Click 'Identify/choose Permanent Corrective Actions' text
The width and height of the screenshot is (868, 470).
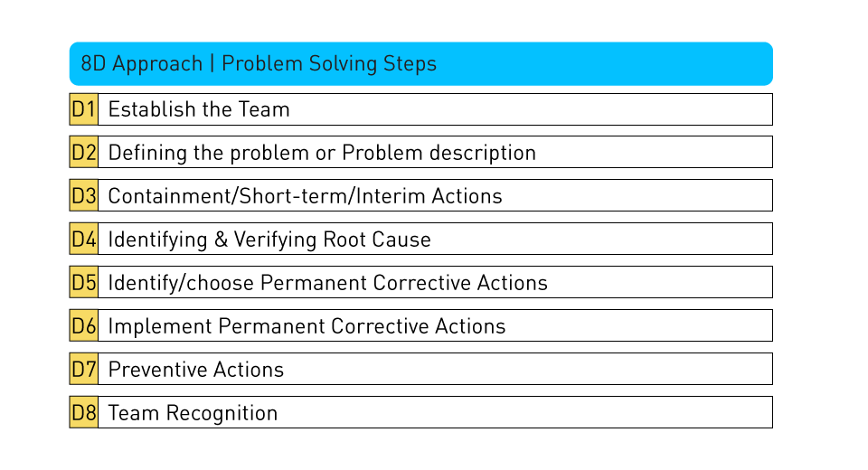coord(327,284)
